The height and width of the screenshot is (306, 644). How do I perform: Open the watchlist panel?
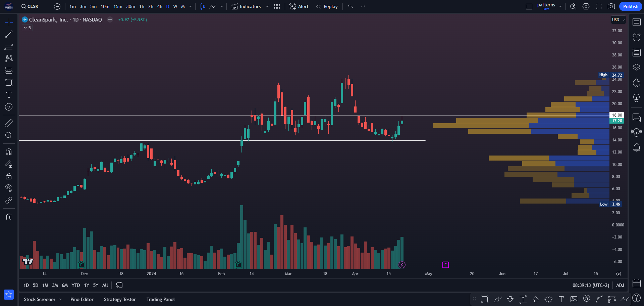click(x=637, y=22)
